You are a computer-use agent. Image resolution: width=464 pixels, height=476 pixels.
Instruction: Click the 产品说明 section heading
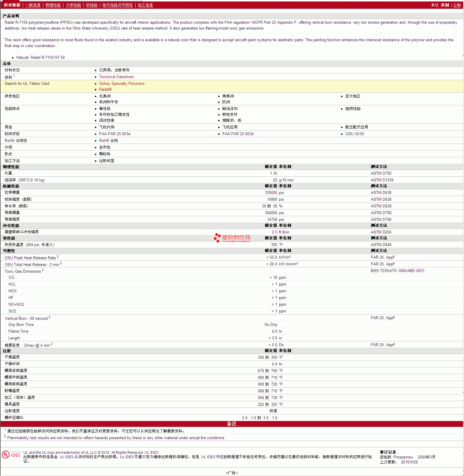click(11, 16)
